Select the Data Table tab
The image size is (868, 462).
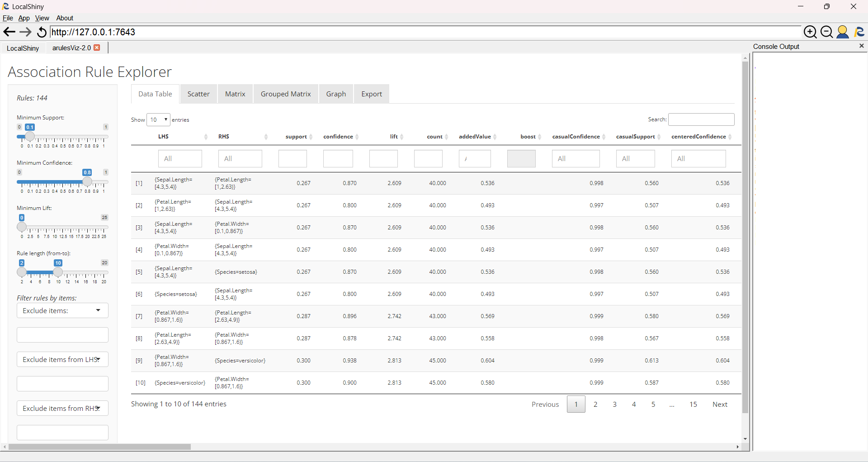click(x=155, y=94)
